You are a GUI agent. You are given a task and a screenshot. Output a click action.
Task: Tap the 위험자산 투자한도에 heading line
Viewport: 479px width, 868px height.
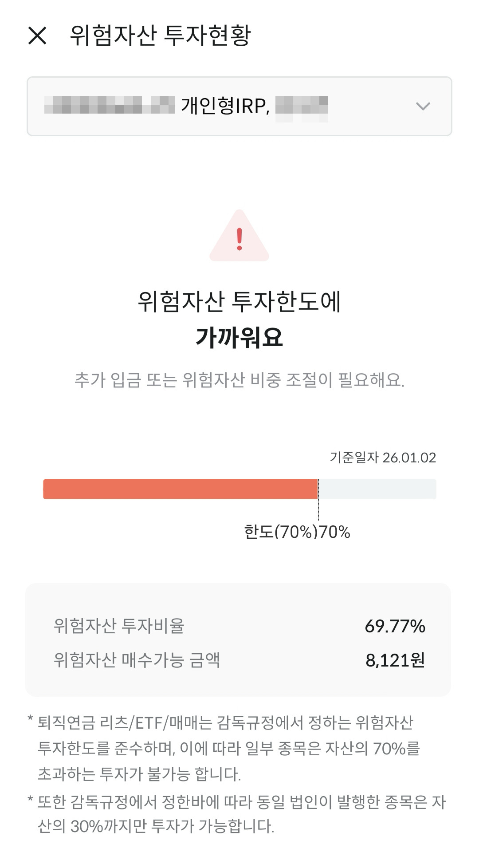[239, 302]
